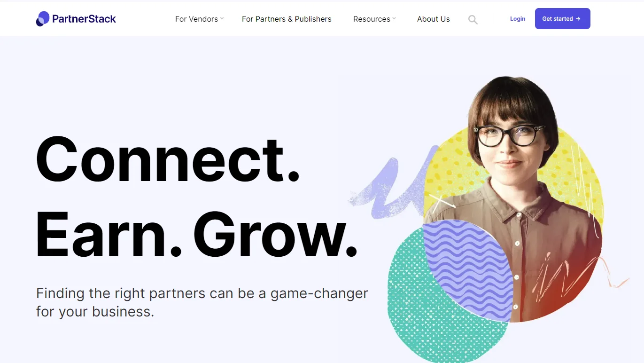
Task: Open For Partners & Publishers page
Action: [x=287, y=19]
